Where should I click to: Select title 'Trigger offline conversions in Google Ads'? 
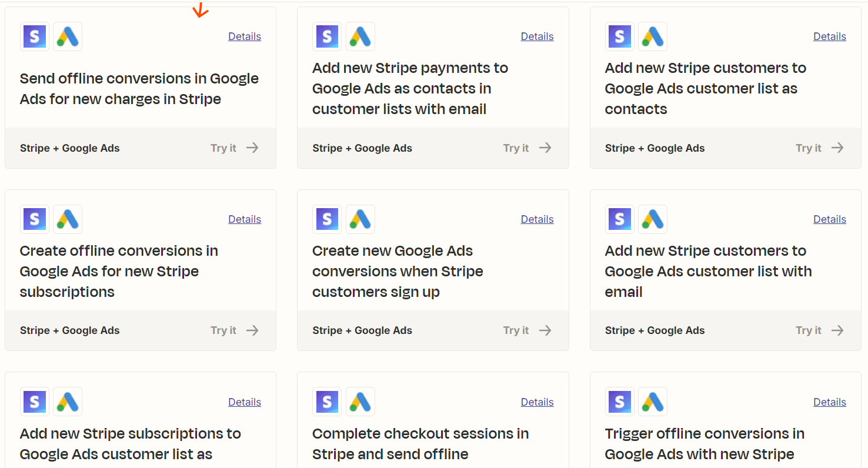pos(705,444)
